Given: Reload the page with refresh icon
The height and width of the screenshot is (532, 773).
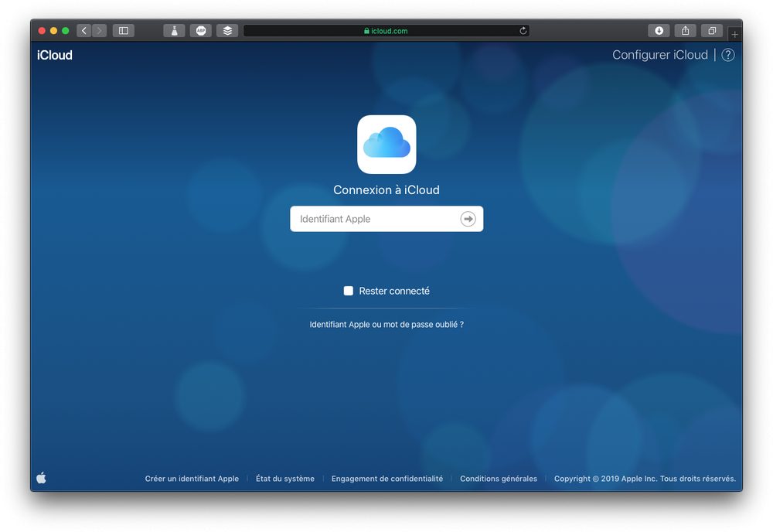Looking at the screenshot, I should (x=523, y=31).
